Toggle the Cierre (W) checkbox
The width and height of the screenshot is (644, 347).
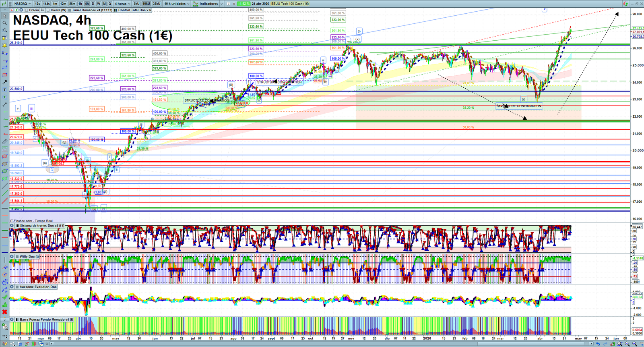pos(48,10)
